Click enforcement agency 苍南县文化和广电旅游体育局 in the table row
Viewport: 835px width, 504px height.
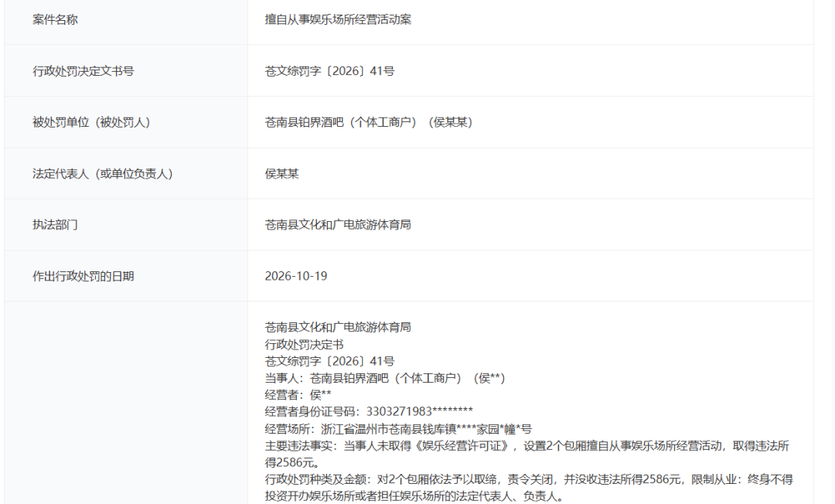338,225
